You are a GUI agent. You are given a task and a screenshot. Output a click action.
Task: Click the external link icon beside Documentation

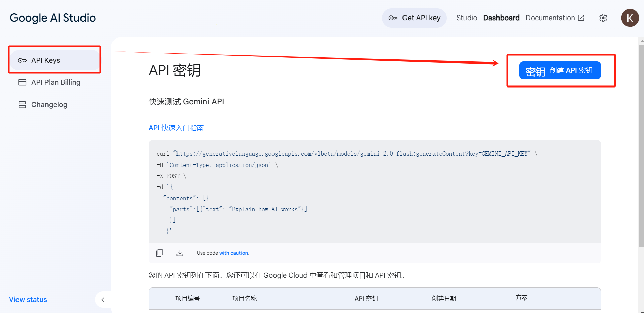tap(581, 18)
